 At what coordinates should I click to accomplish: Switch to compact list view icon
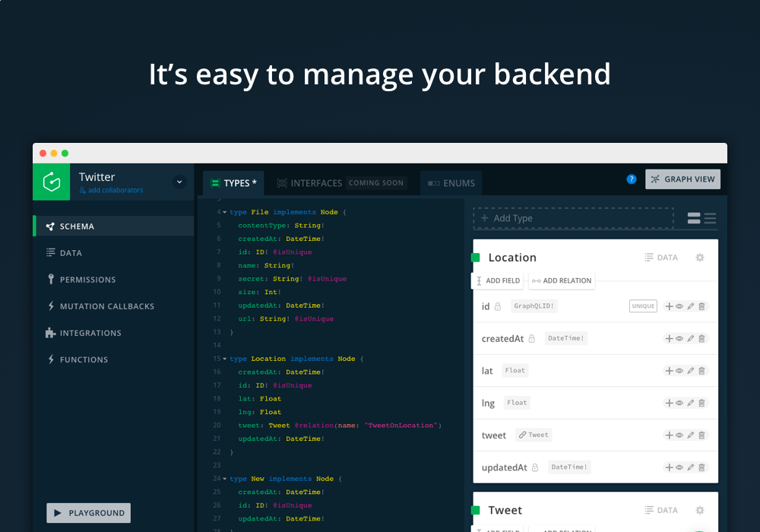coord(710,218)
